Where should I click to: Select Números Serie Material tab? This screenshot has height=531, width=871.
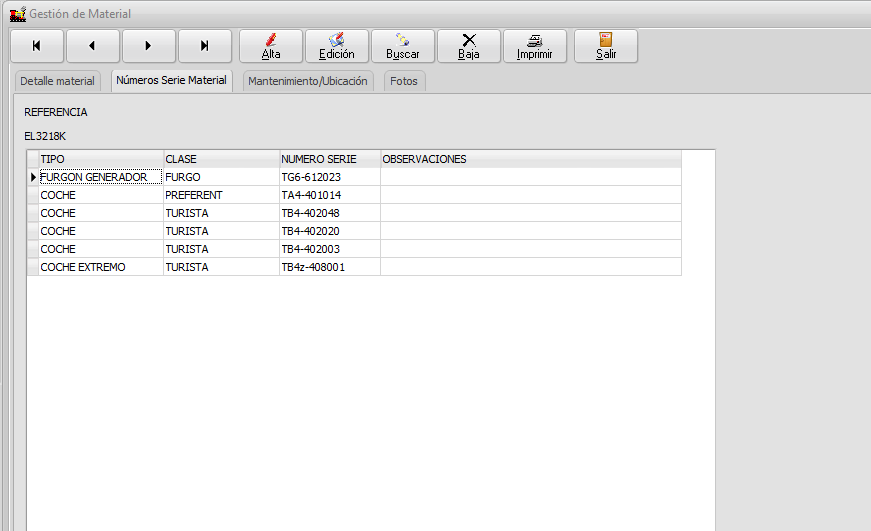[x=172, y=81]
